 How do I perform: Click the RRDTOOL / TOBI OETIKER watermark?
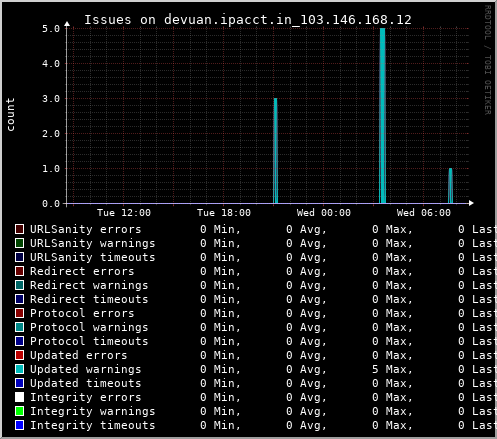point(487,60)
